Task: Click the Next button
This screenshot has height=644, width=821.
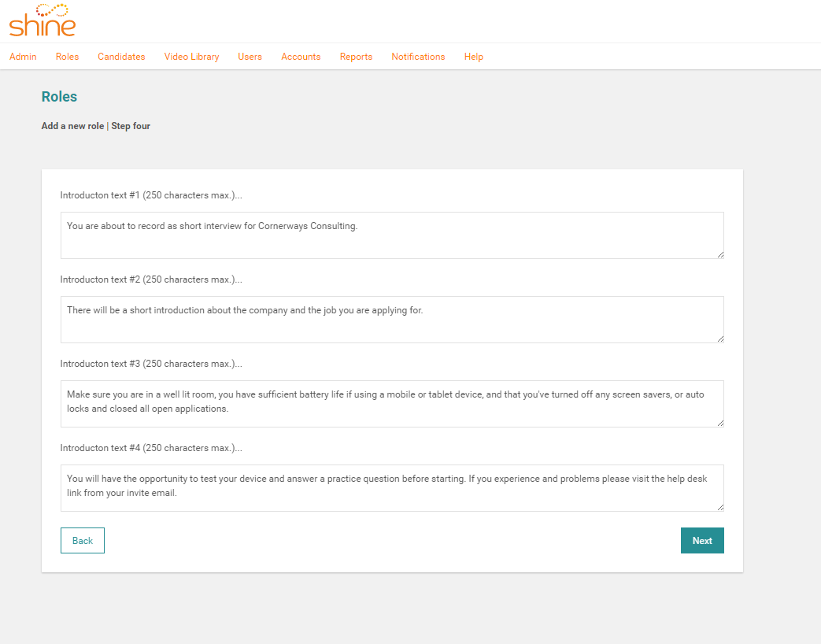Action: tap(701, 541)
